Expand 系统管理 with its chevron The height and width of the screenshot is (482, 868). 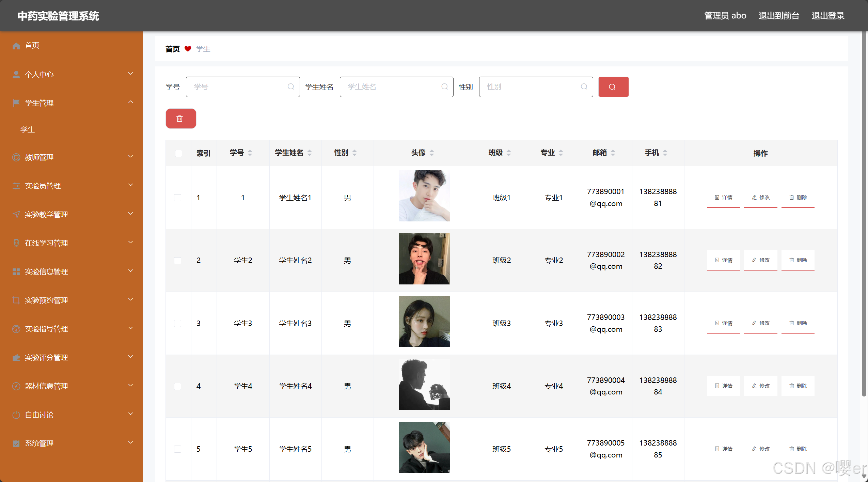130,442
